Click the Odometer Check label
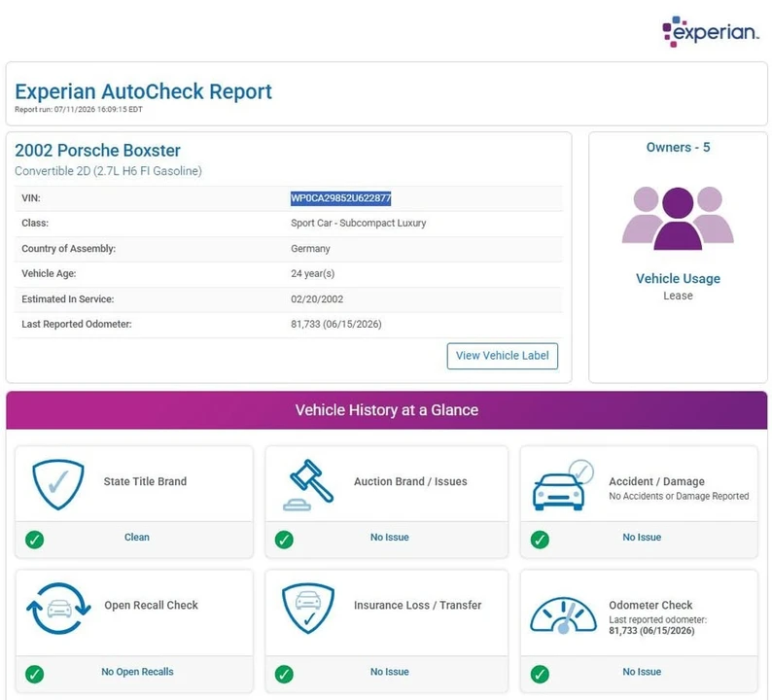The height and width of the screenshot is (700, 772). [650, 605]
